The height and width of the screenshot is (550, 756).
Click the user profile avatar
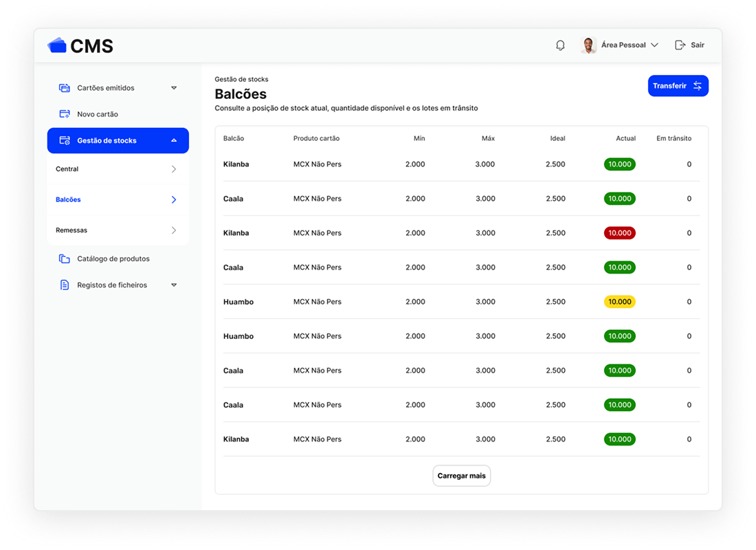[x=588, y=45]
